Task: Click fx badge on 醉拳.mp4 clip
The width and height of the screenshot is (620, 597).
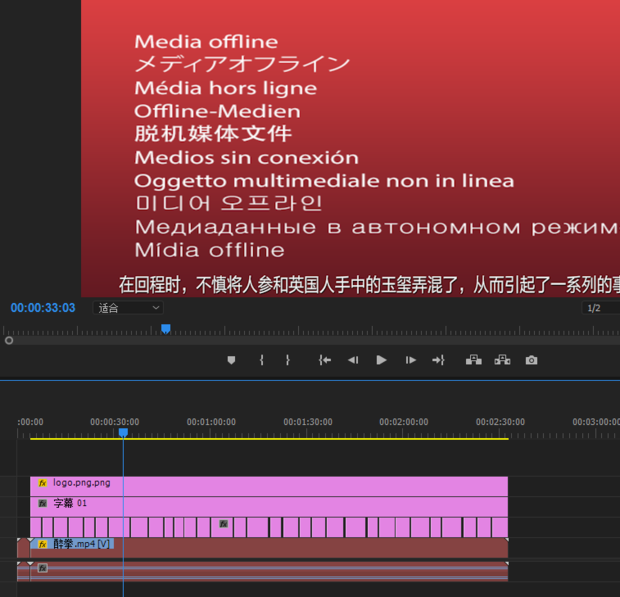Action: pyautogui.click(x=43, y=544)
